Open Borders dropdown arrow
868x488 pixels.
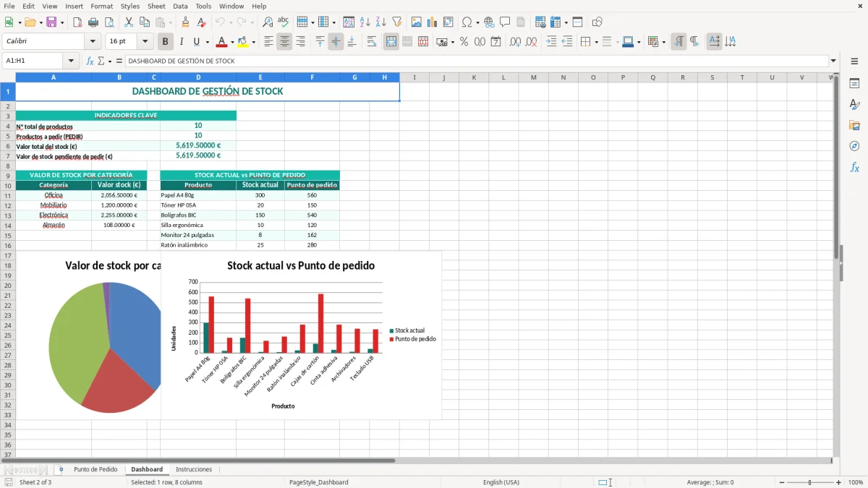[595, 42]
